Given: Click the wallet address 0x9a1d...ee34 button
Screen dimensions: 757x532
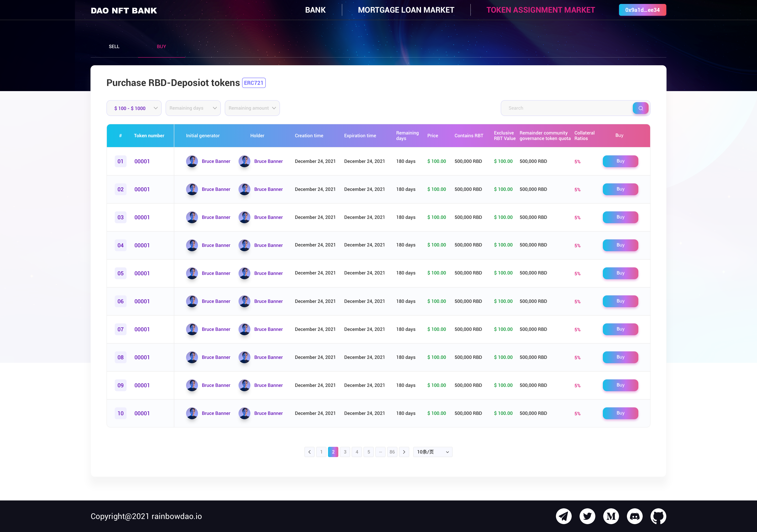Looking at the screenshot, I should [x=642, y=10].
